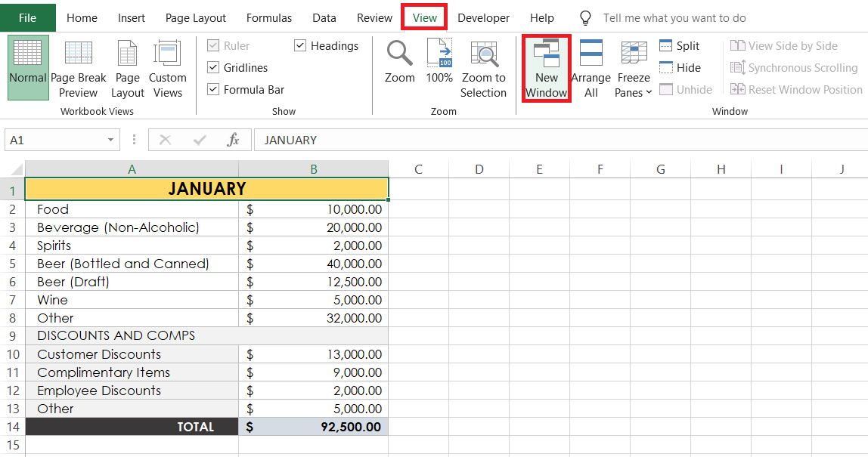Switch to the Home tab

82,17
